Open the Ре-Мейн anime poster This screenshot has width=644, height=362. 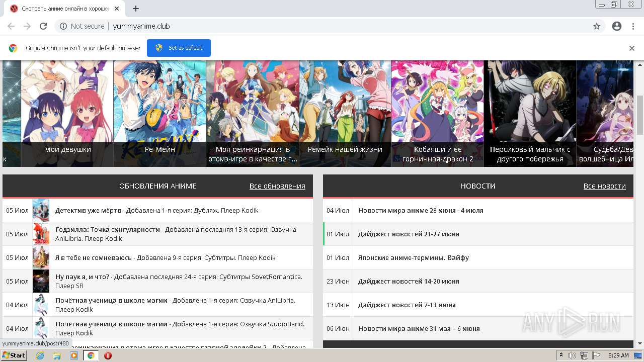160,114
